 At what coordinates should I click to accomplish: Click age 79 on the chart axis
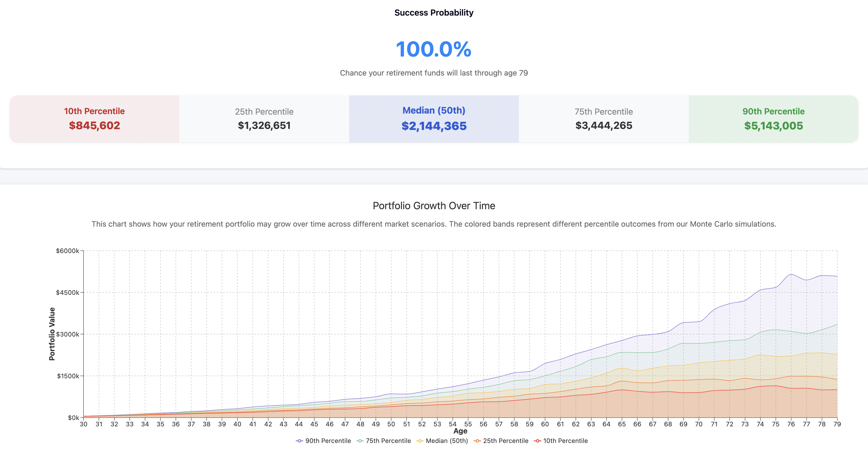click(837, 424)
